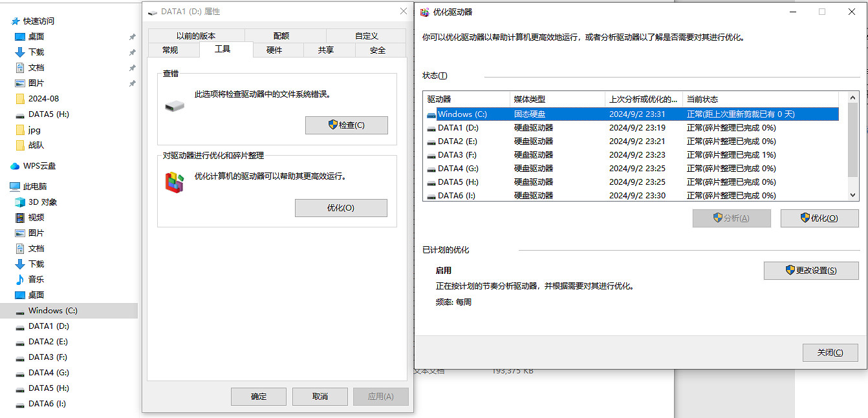
Task: Click the 此电脑 computer icon
Action: (x=15, y=187)
